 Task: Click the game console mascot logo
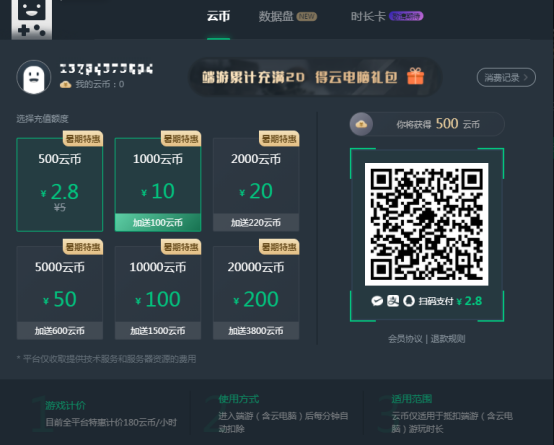click(32, 19)
